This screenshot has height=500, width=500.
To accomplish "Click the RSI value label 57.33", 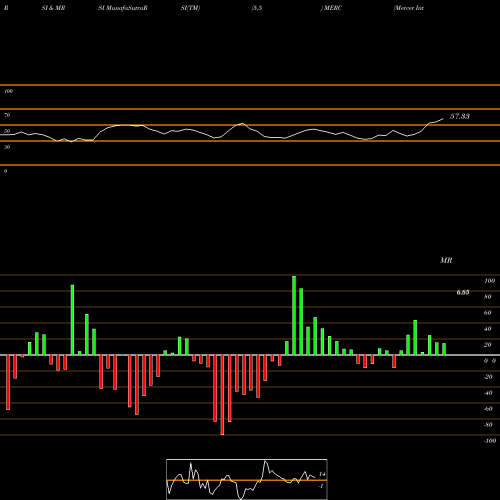I will (460, 116).
